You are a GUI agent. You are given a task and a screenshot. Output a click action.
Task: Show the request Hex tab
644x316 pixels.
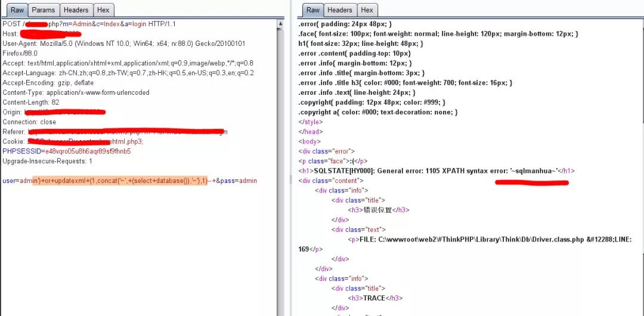tap(103, 10)
